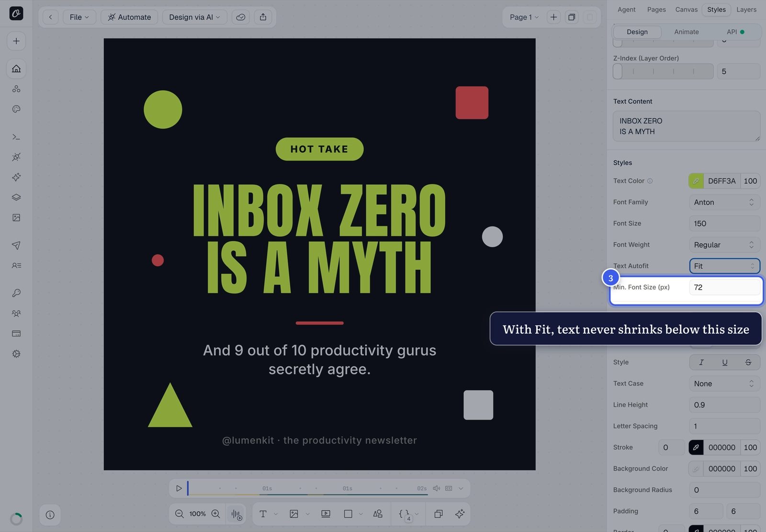Duplicate the current page

[572, 17]
